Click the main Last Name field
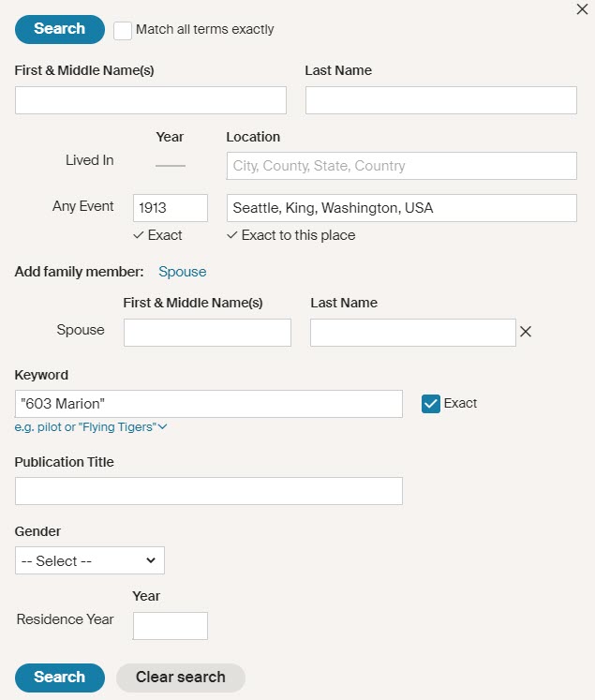Viewport: 595px width, 700px height. 440,100
